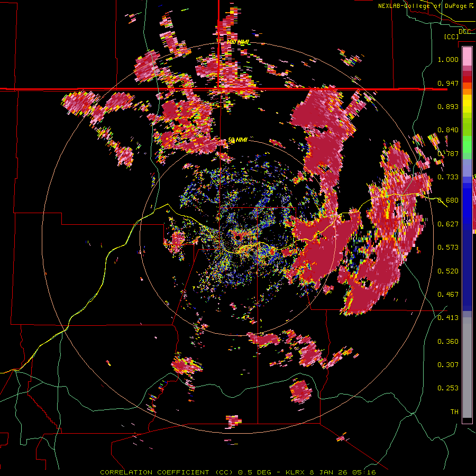
Task: Select the 0.520 color scale value
Action: pos(448,271)
